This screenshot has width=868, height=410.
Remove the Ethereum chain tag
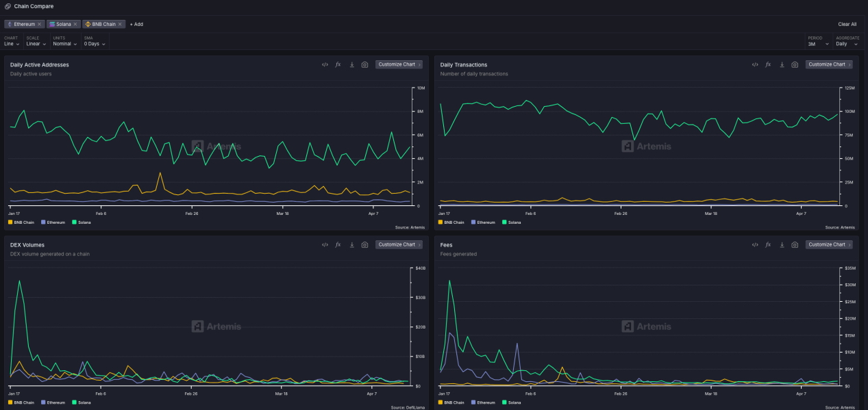[x=39, y=24]
